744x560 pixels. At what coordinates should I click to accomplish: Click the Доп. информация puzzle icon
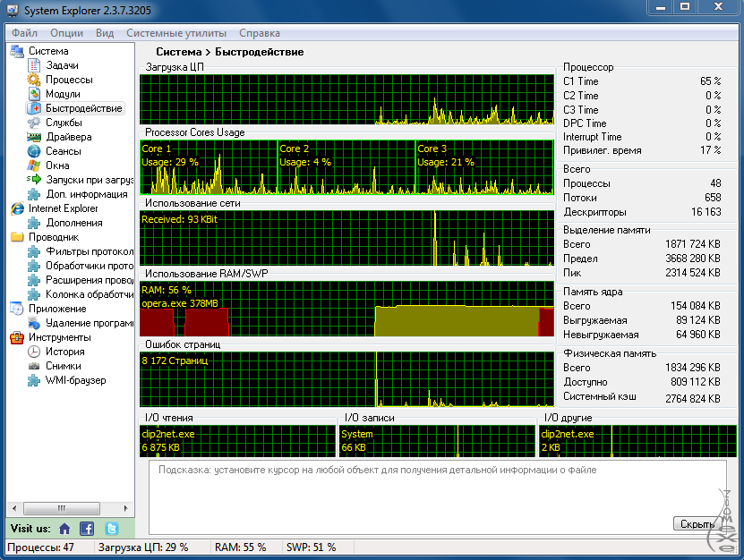point(34,194)
